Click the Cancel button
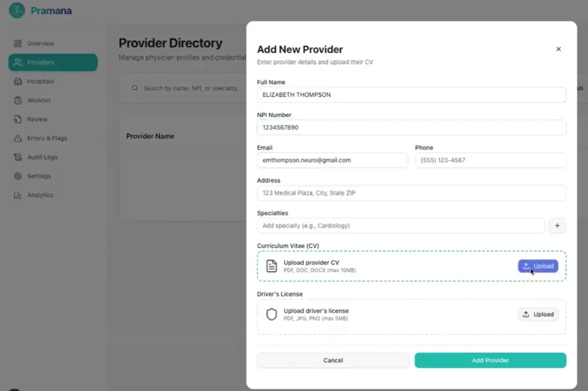 click(332, 360)
